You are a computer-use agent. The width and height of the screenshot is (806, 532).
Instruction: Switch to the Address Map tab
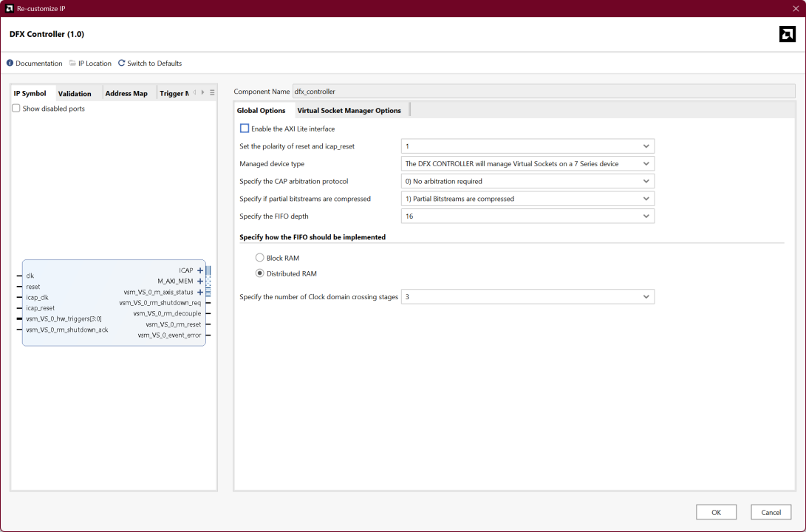pyautogui.click(x=126, y=93)
